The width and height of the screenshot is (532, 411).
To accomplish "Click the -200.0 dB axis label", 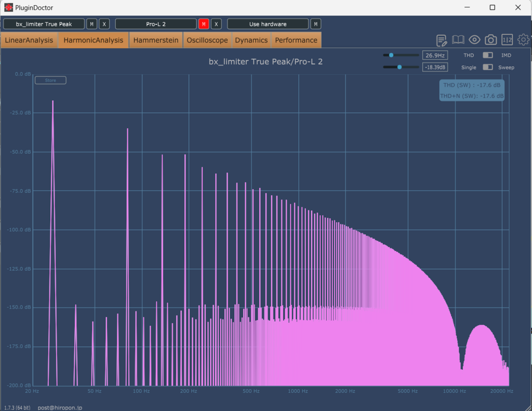I will coord(19,385).
